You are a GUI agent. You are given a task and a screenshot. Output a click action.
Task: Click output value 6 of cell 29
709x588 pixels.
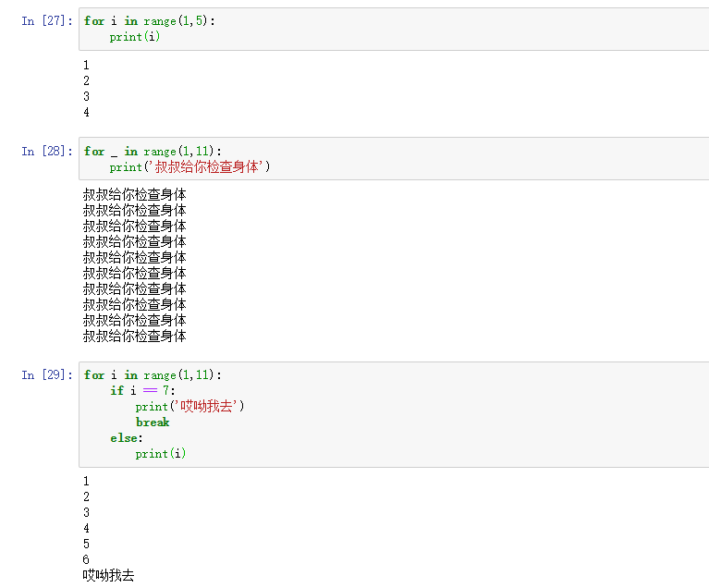pyautogui.click(x=86, y=559)
